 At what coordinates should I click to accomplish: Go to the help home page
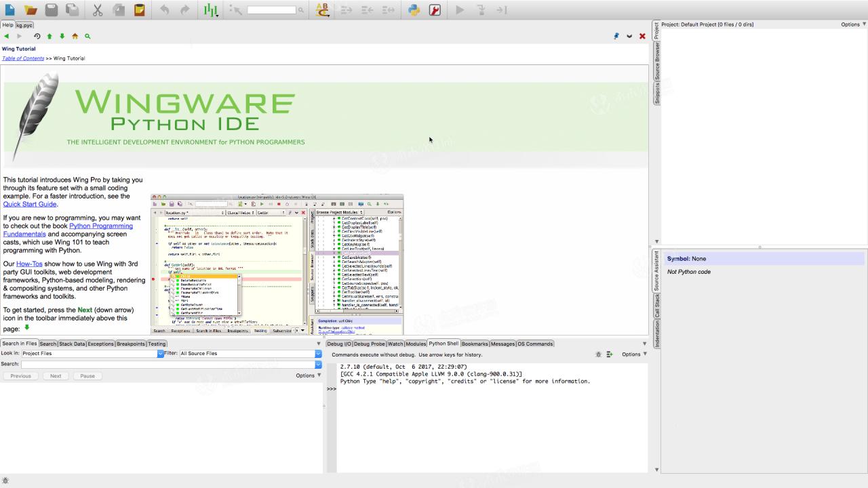[75, 36]
